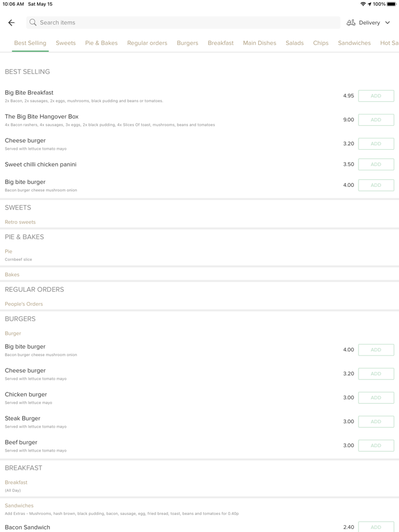Expand the People's Orders subcategory
Screen dimensions: 399x532
click(24, 304)
